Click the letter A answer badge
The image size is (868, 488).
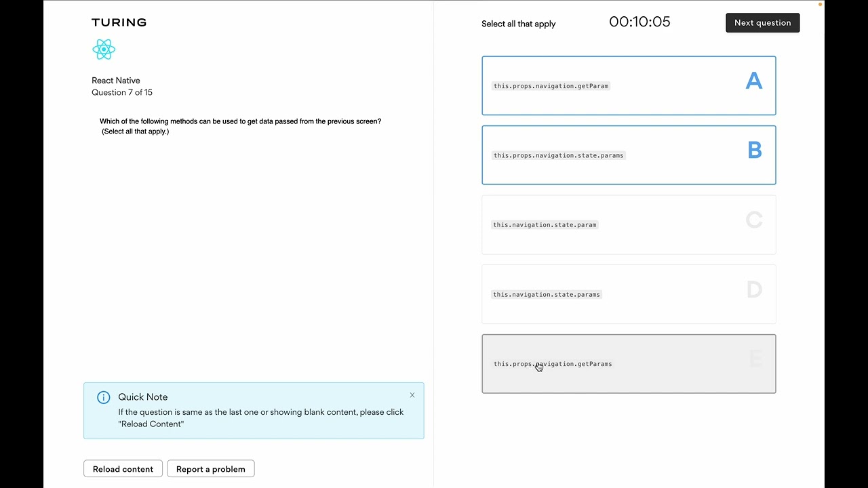(x=753, y=81)
